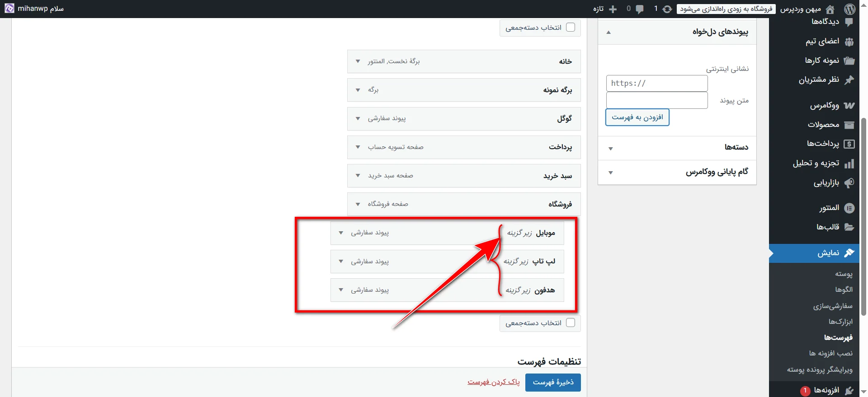Click the بازاریابی megaphone icon
868x397 pixels.
849,183
